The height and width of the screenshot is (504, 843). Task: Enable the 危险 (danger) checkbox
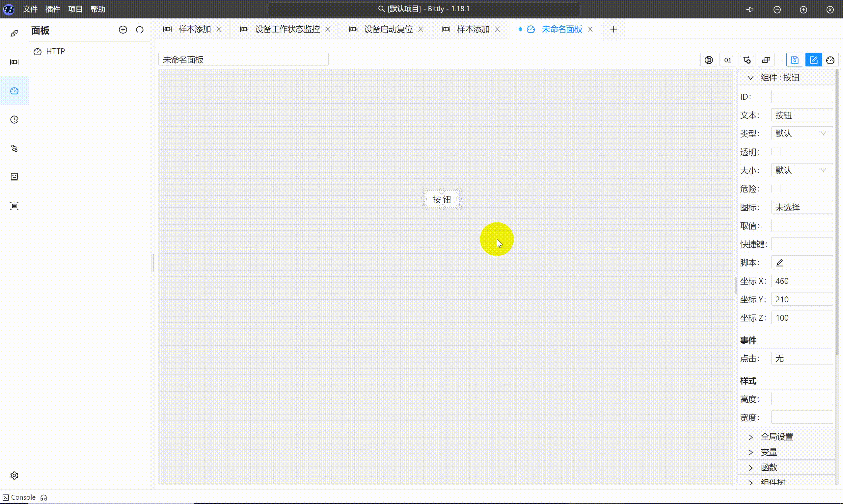pos(776,189)
